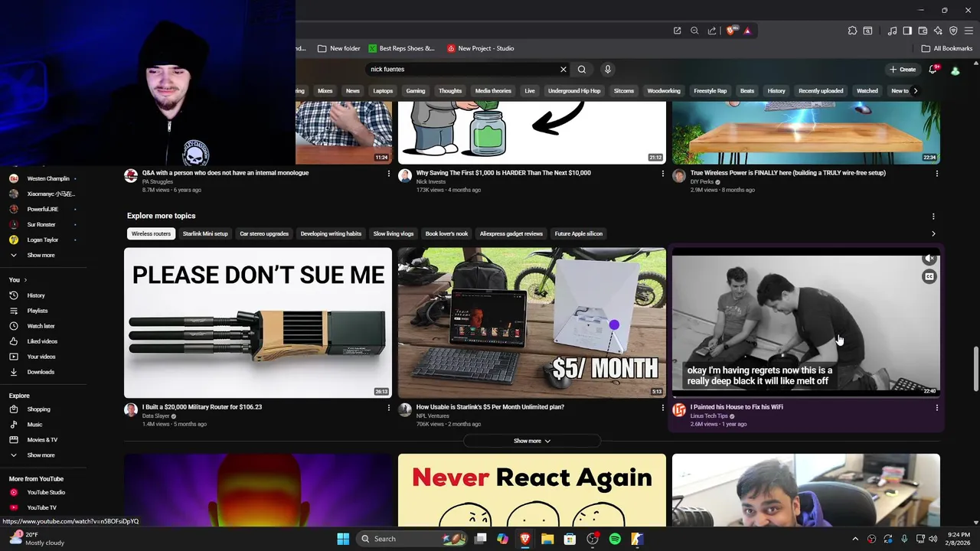The height and width of the screenshot is (551, 980).
Task: Open New Project - Studio bookmark
Action: coord(481,48)
